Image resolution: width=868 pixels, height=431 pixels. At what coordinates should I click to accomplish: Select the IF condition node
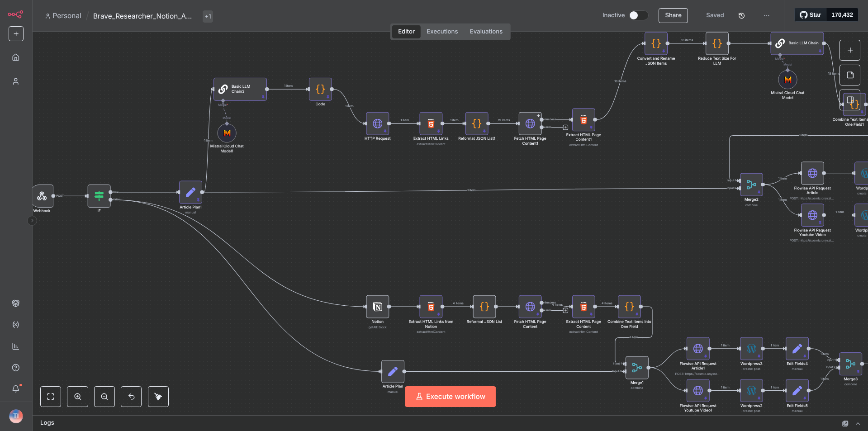(99, 196)
